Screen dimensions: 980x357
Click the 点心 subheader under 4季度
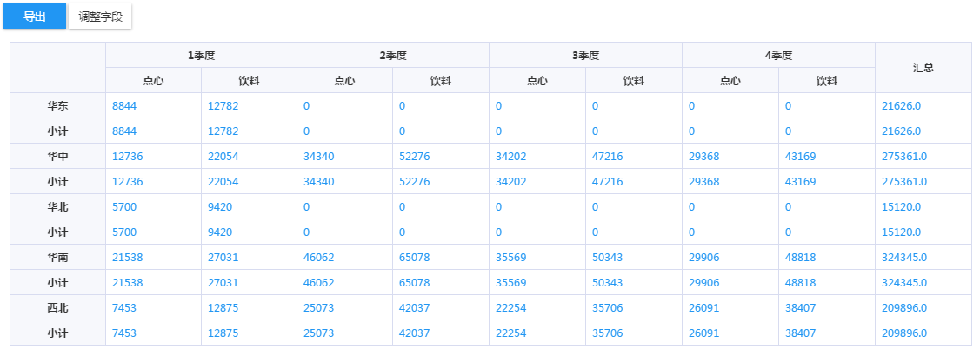click(x=730, y=80)
